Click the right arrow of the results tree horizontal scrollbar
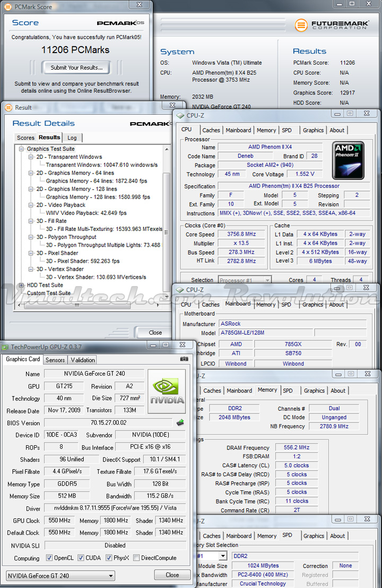 click(158, 305)
